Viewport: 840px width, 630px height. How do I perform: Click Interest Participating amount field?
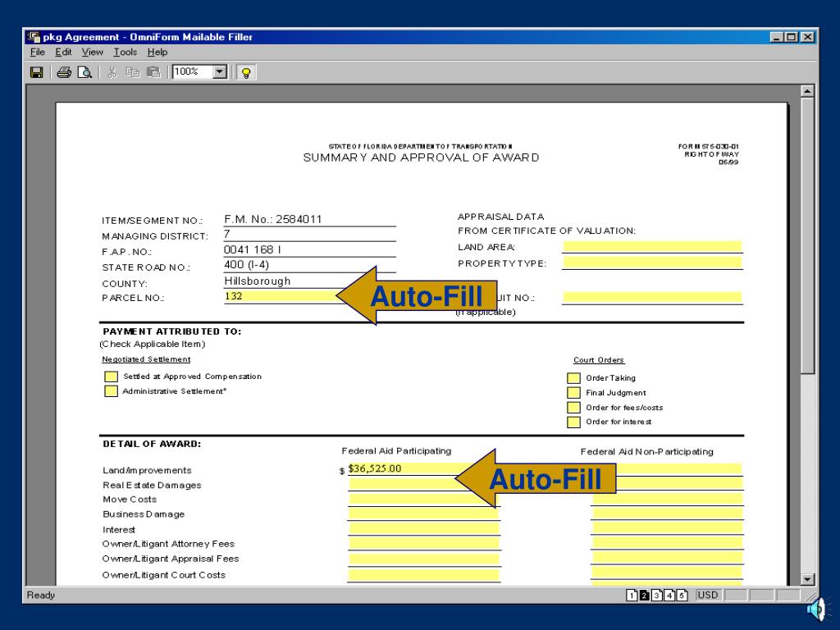point(423,529)
